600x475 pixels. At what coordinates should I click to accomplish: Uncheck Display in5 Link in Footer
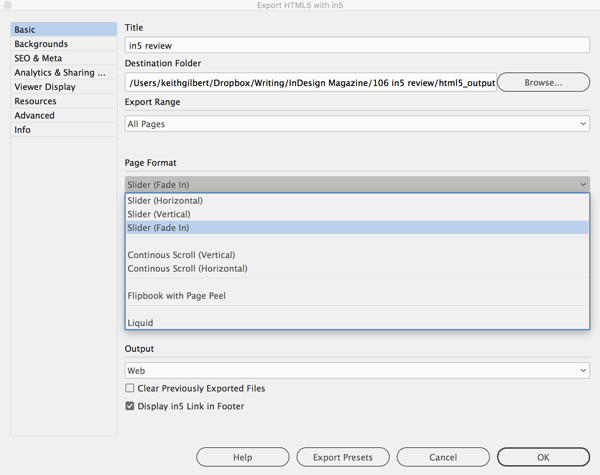[130, 406]
